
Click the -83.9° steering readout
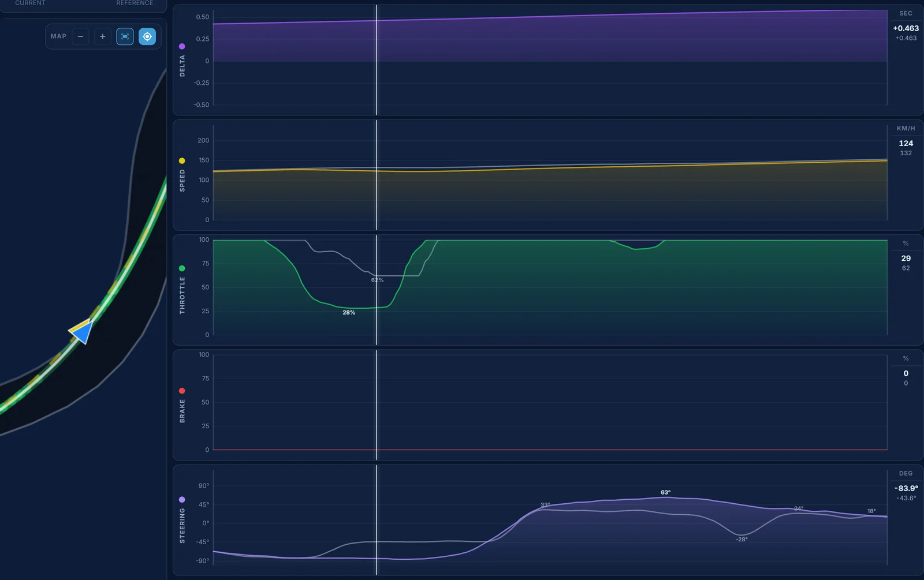tap(906, 488)
